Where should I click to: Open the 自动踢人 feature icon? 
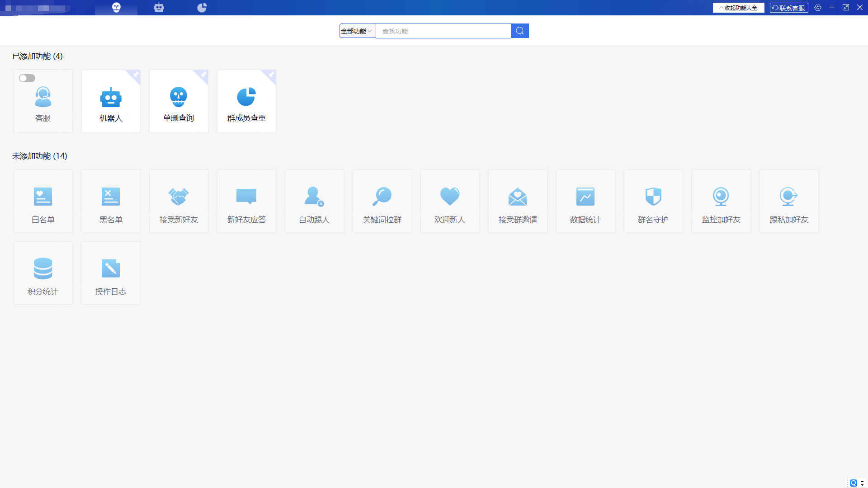(314, 197)
